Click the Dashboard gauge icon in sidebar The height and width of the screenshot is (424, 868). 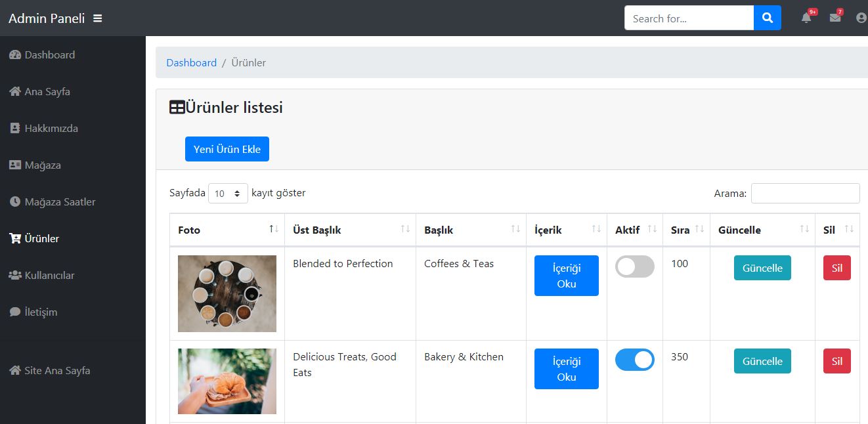pos(15,55)
